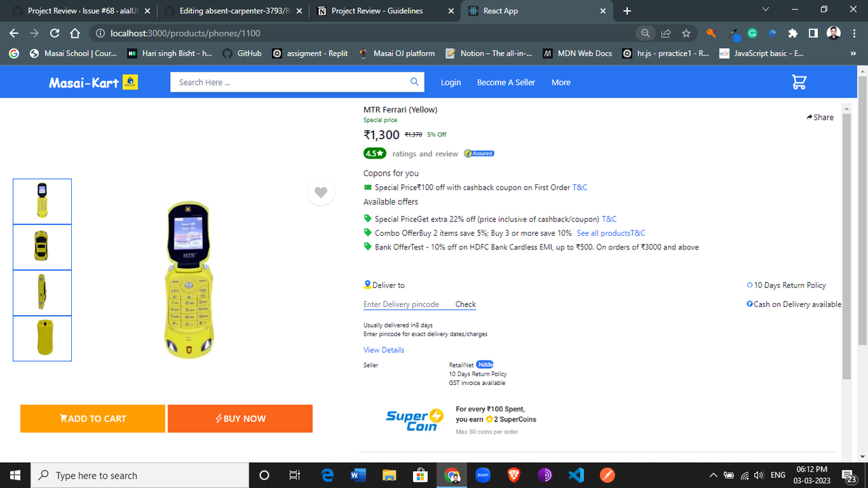
Task: Go to browser home page icon
Action: (x=75, y=33)
